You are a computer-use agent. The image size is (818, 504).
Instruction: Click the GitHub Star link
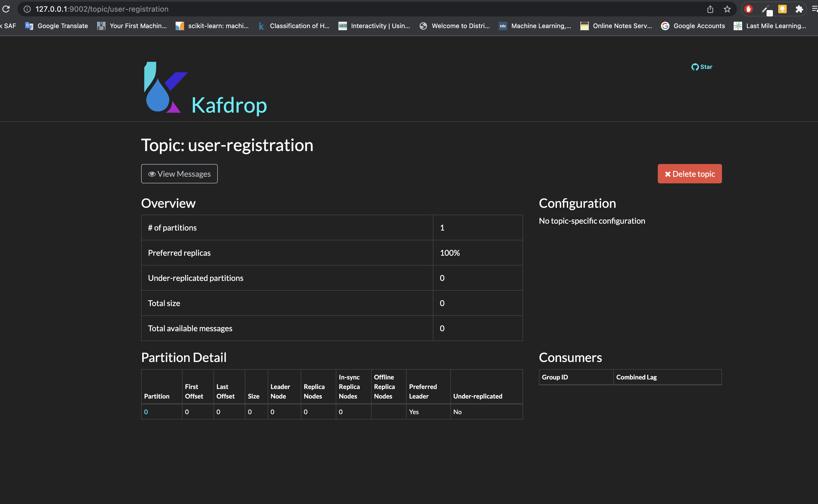pos(702,67)
